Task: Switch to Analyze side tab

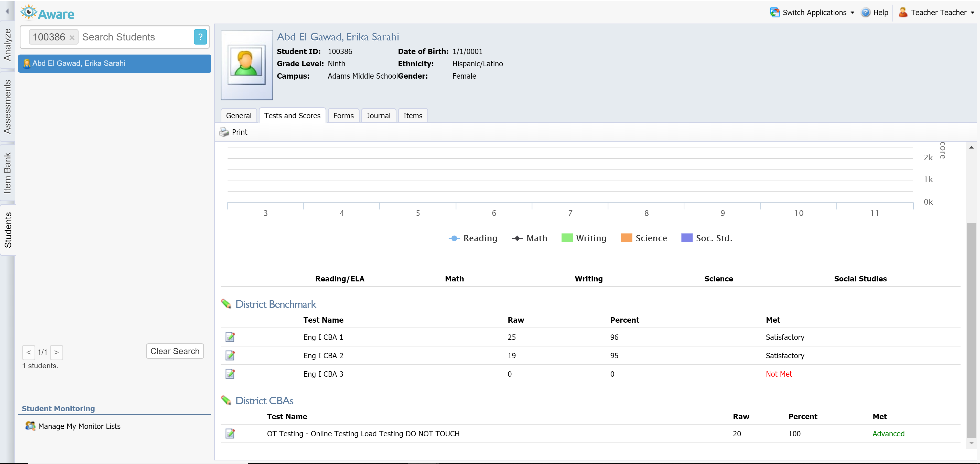Action: (7, 45)
